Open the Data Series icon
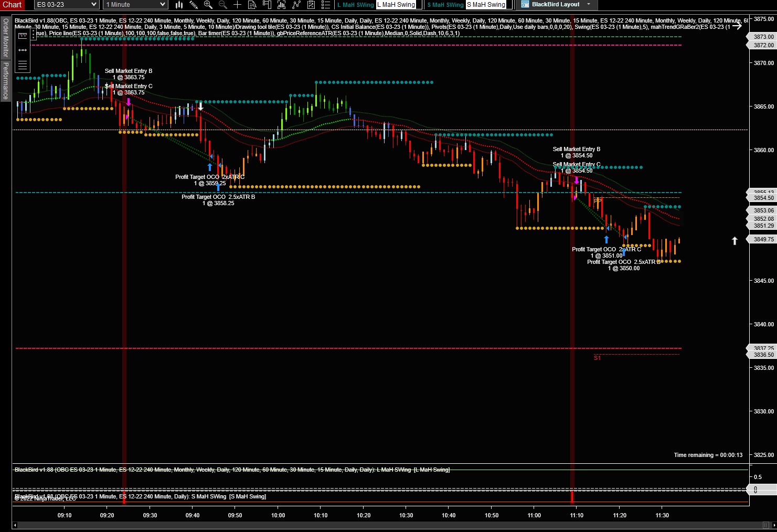 click(x=282, y=5)
